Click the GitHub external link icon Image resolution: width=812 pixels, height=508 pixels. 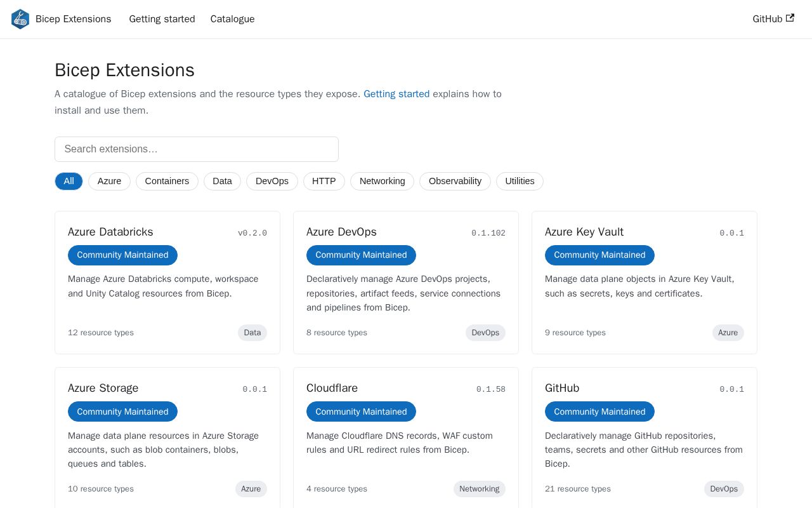coord(790,18)
